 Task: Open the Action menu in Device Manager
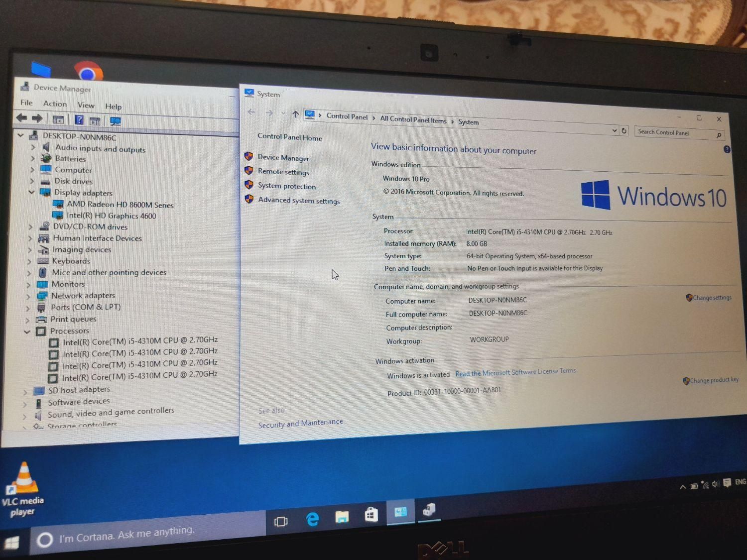(x=55, y=104)
